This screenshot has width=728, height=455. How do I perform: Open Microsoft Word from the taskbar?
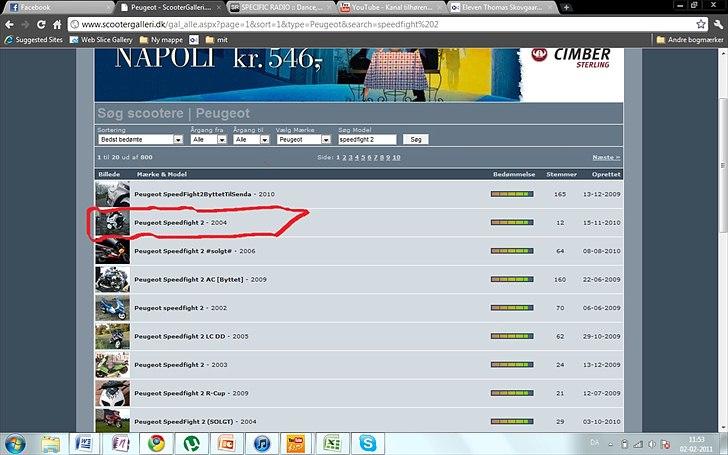[x=84, y=443]
